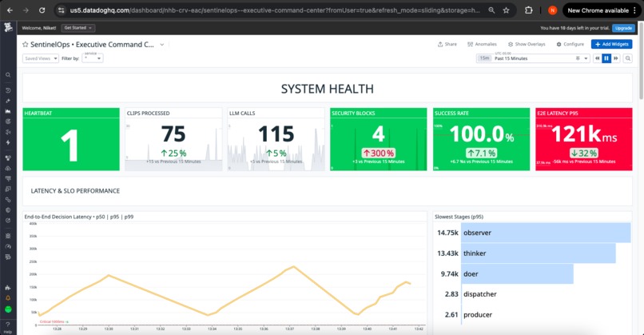Screen dimensions: 644x335
Task: Open the gauge speedometer icon in sidebar
Action: point(8,246)
